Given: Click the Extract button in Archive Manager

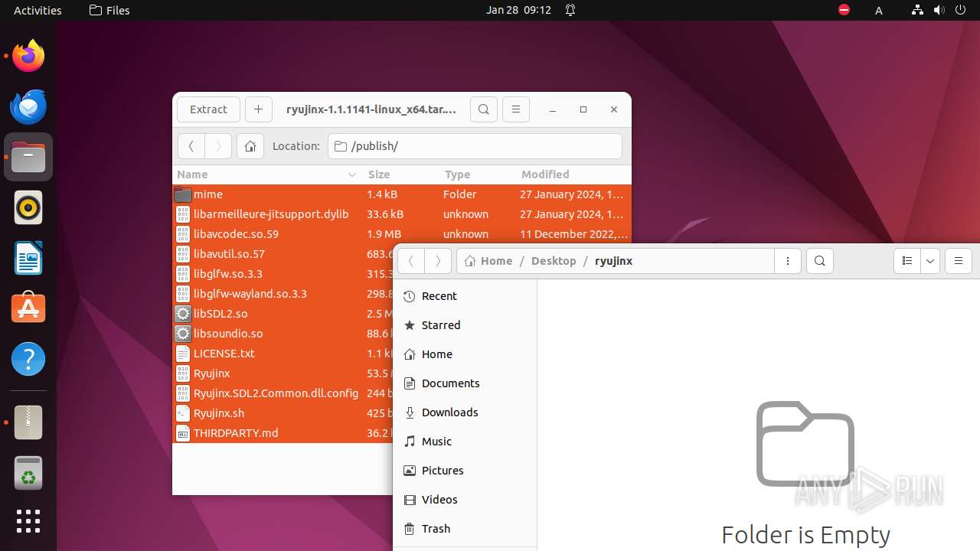Looking at the screenshot, I should 208,109.
